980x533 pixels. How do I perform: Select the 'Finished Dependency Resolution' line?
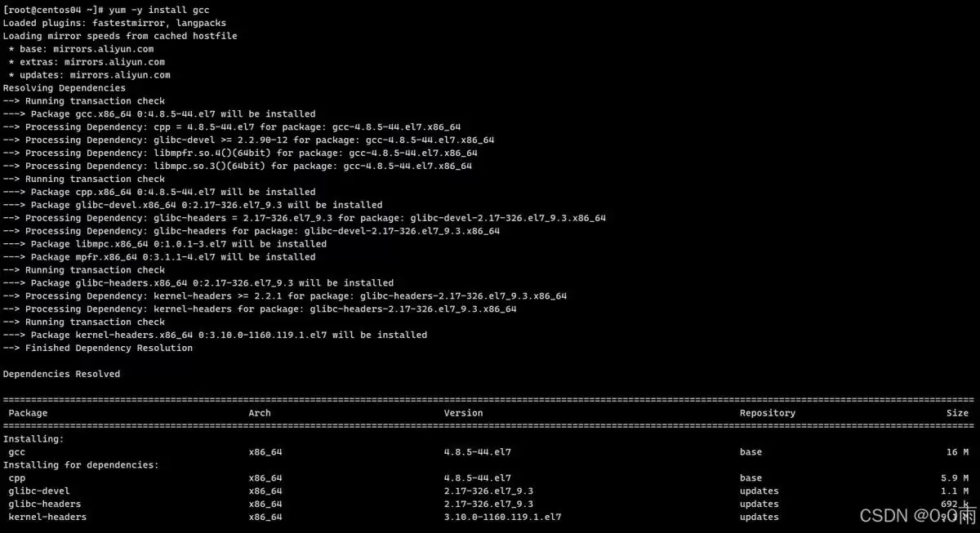[x=98, y=349]
